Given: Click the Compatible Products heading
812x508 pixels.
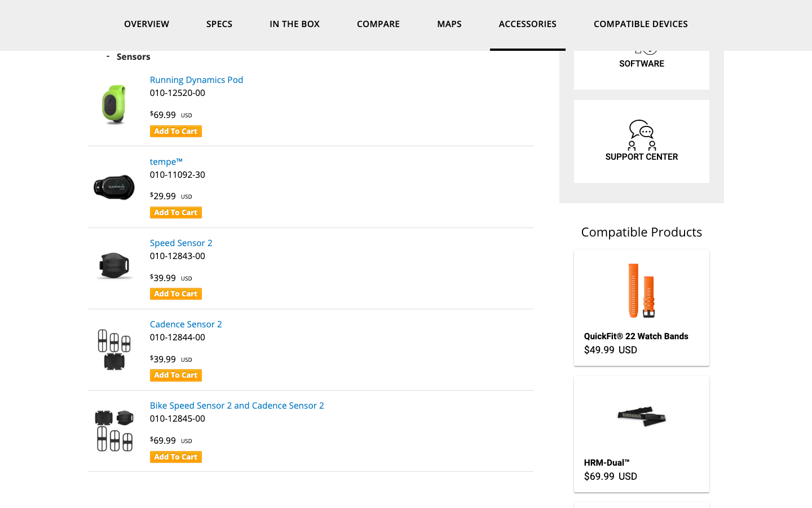Looking at the screenshot, I should 642,232.
